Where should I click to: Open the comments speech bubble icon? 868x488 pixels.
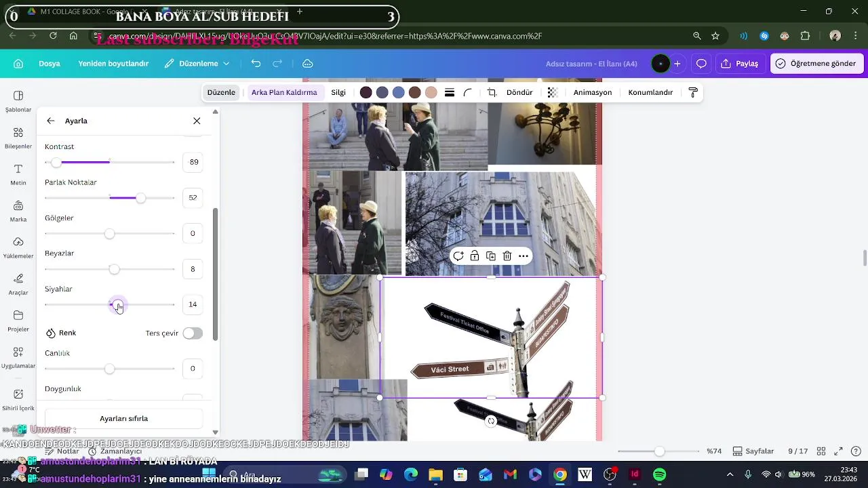click(x=701, y=64)
